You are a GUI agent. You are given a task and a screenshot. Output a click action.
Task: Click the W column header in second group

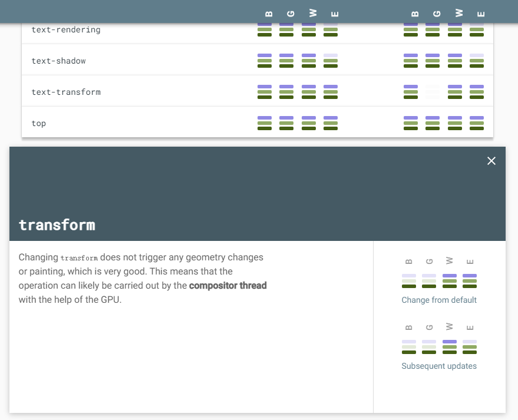pos(459,13)
